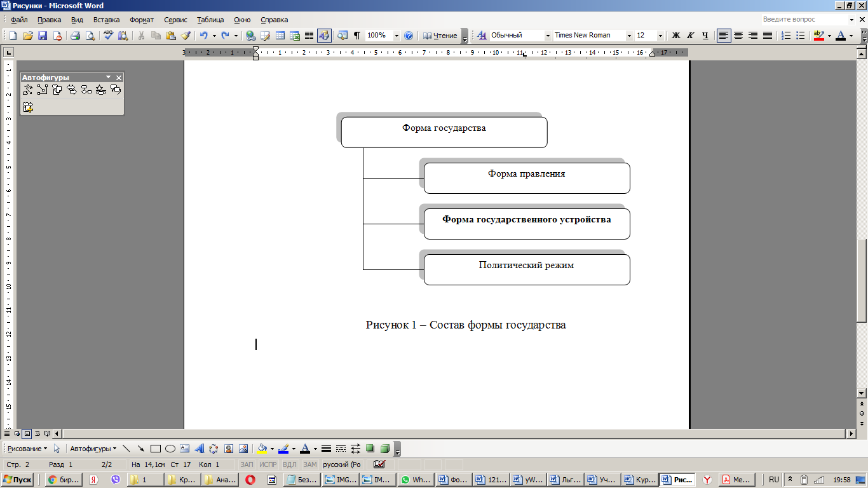Toggle italic formatting (К)
868x488 pixels.
click(x=691, y=36)
